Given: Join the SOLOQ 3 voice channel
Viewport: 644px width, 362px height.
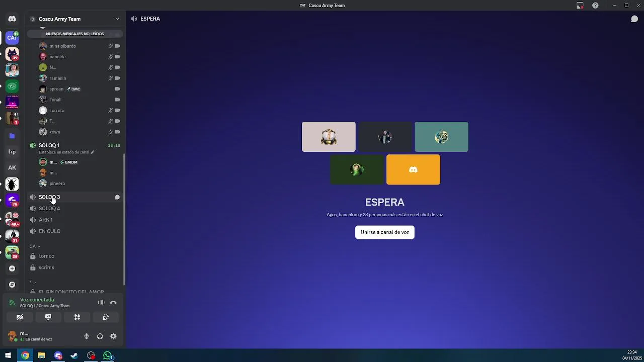Looking at the screenshot, I should pos(74,197).
